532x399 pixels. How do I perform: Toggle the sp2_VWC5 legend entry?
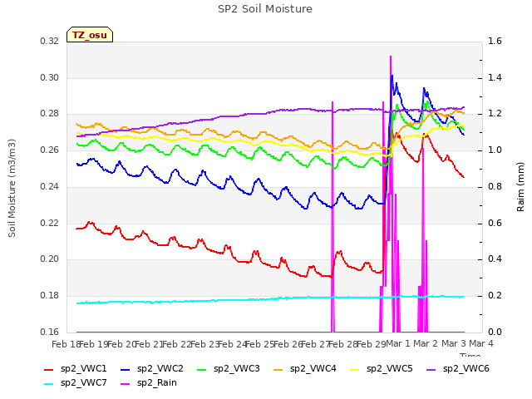pyautogui.click(x=381, y=369)
